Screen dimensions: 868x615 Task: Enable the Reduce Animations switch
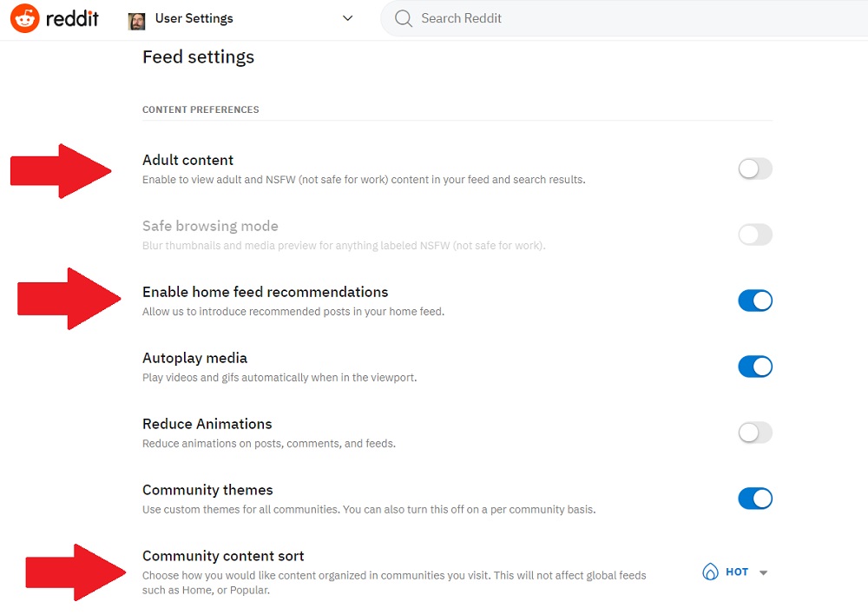coord(754,433)
